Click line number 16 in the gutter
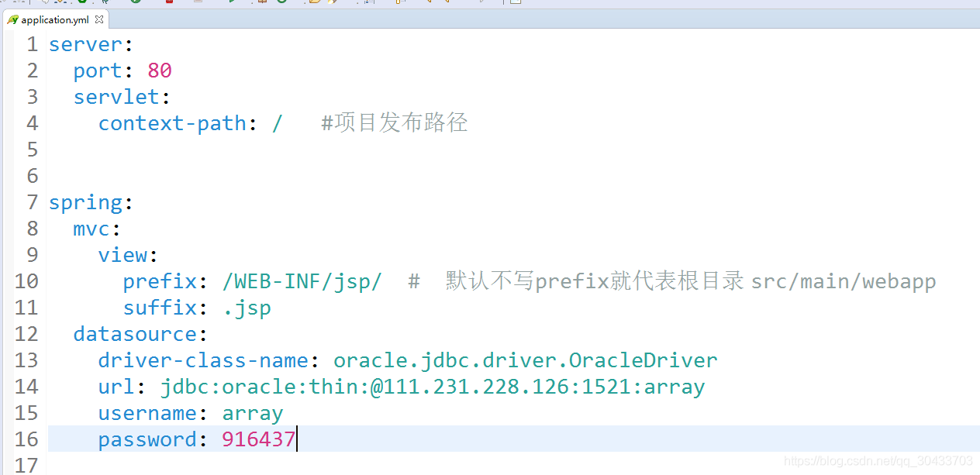This screenshot has width=980, height=475. coord(26,440)
